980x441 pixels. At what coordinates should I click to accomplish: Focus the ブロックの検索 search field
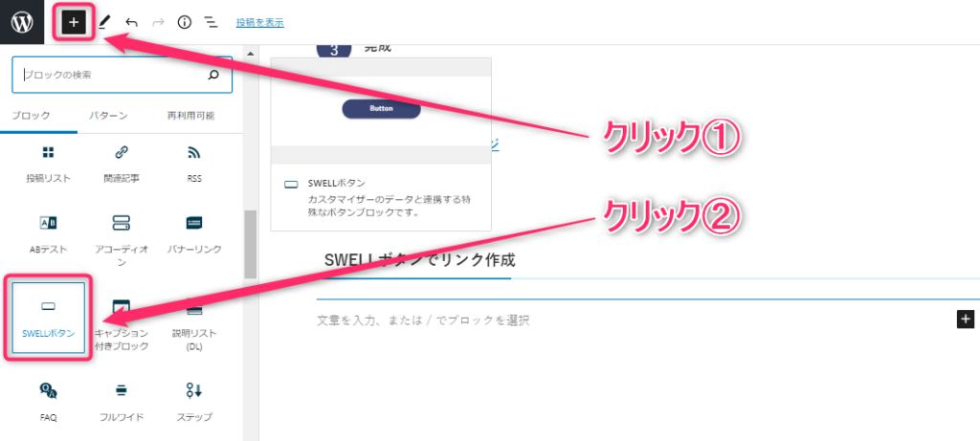click(x=122, y=75)
